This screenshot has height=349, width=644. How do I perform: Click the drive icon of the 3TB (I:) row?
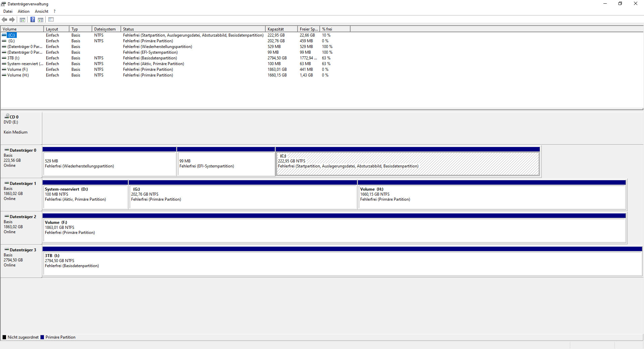[x=4, y=58]
